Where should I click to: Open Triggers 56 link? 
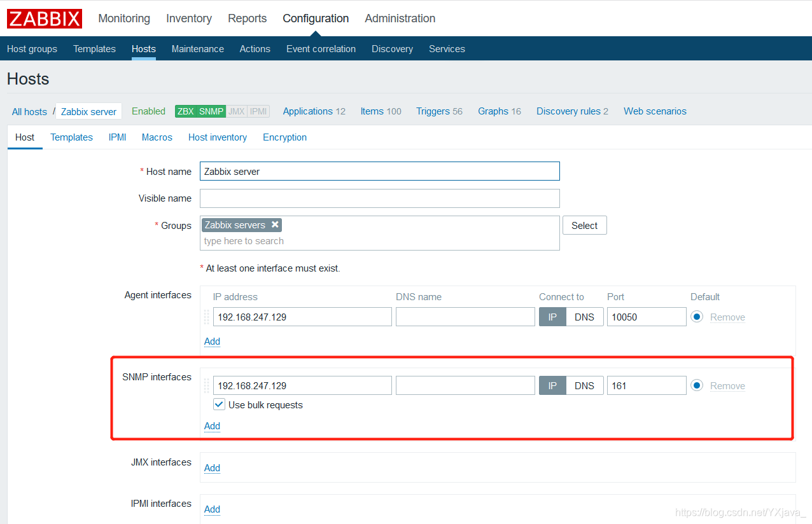click(439, 111)
